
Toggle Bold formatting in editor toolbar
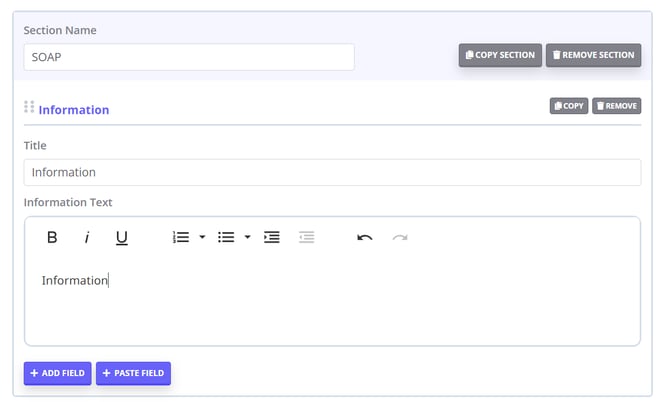pyautogui.click(x=52, y=238)
